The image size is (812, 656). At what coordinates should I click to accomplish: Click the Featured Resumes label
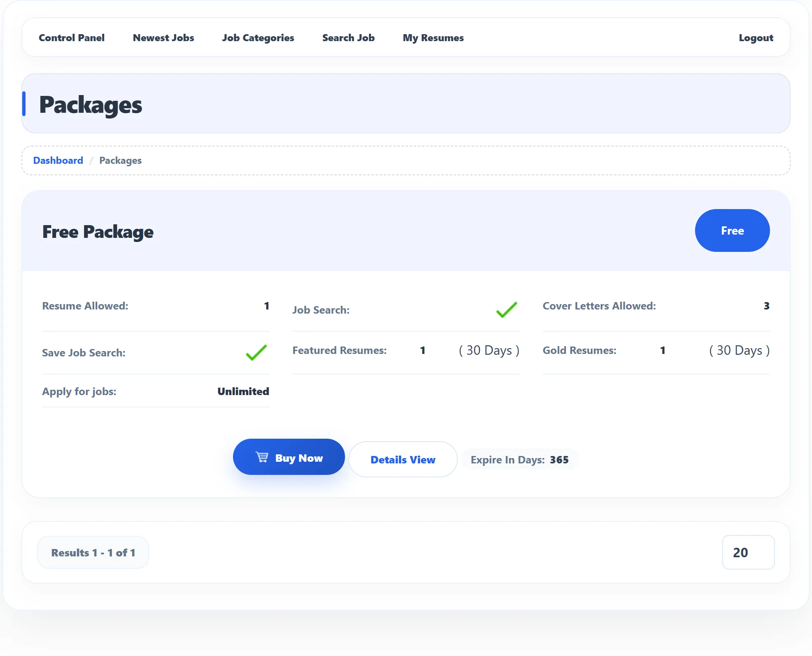pos(339,350)
